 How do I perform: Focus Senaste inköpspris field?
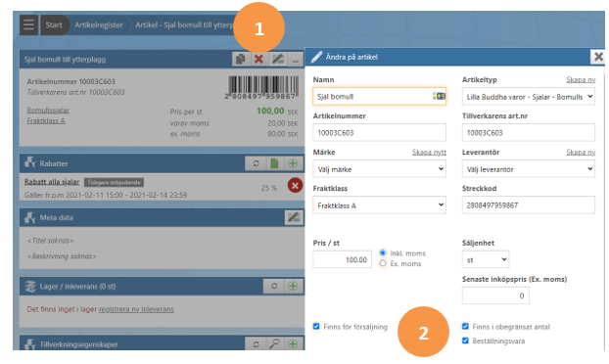point(495,296)
